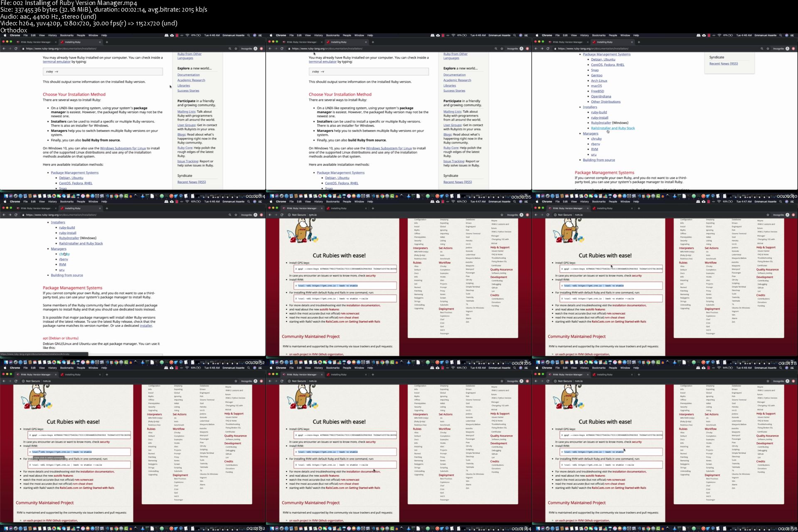This screenshot has height=532, width=798.
Task: Open the People menu in the 00:00:52 frame
Action: (81, 202)
